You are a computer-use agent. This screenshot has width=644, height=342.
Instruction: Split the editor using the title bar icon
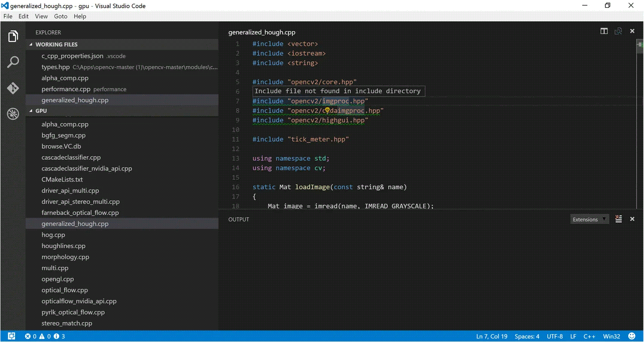(604, 31)
